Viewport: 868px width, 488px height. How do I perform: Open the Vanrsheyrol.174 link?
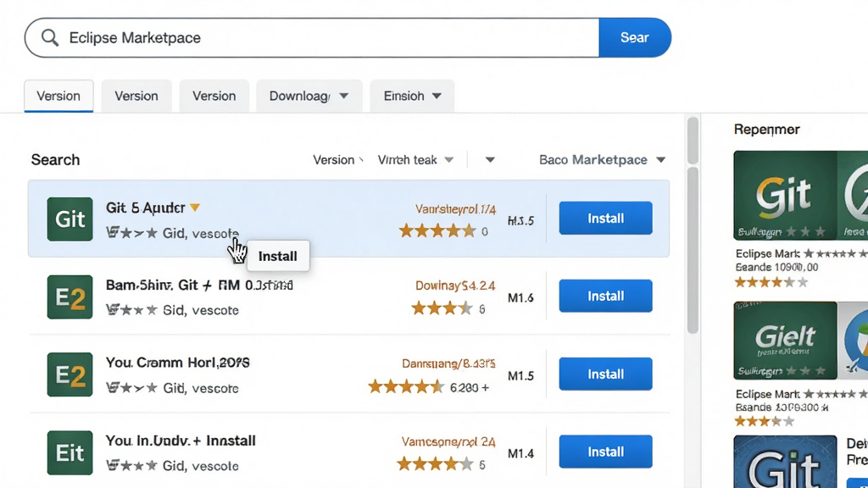click(x=455, y=209)
